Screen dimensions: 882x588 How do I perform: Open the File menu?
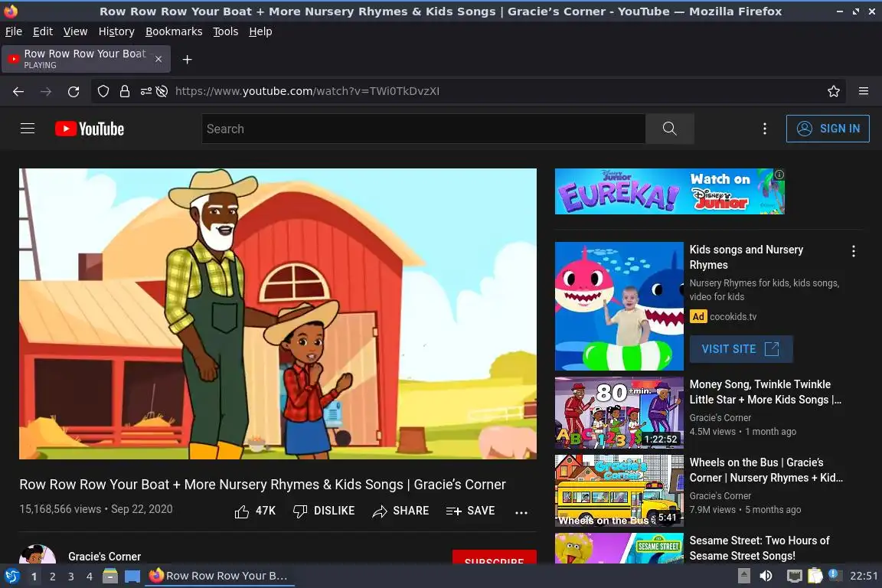(x=14, y=31)
